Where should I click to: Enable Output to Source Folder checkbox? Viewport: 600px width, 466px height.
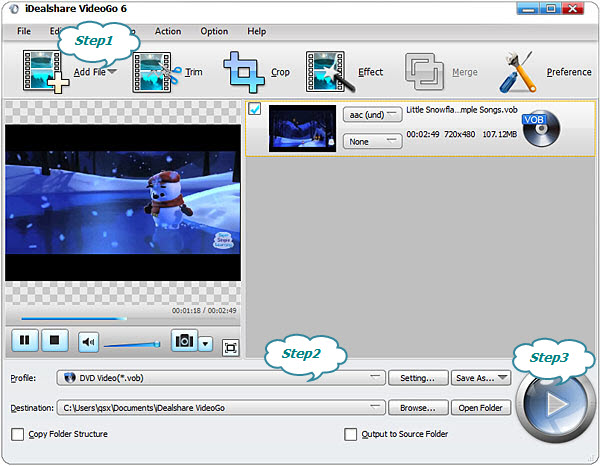(351, 434)
